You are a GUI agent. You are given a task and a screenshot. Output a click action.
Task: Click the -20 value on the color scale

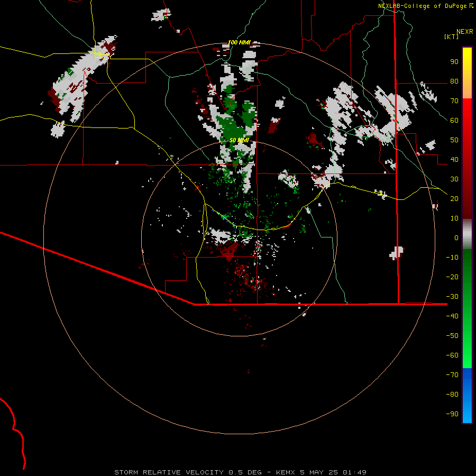click(x=452, y=277)
